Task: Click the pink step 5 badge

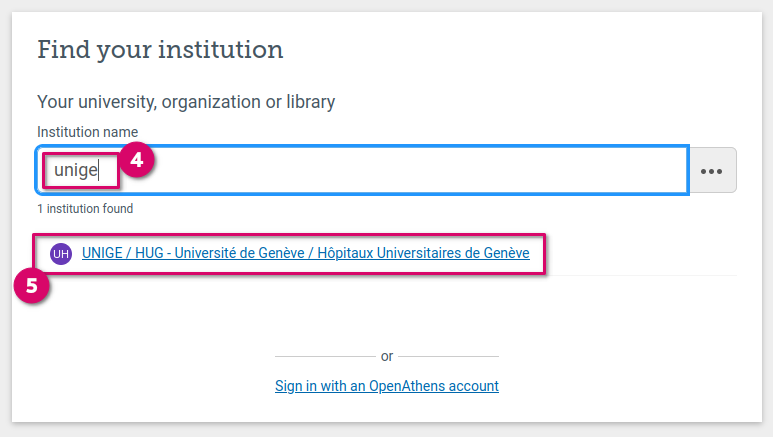Action: (31, 285)
